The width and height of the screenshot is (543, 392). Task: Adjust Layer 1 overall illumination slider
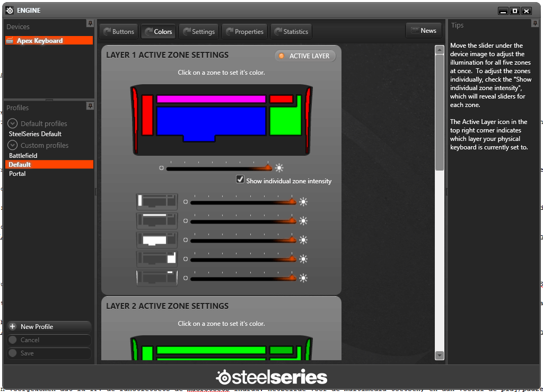218,168
